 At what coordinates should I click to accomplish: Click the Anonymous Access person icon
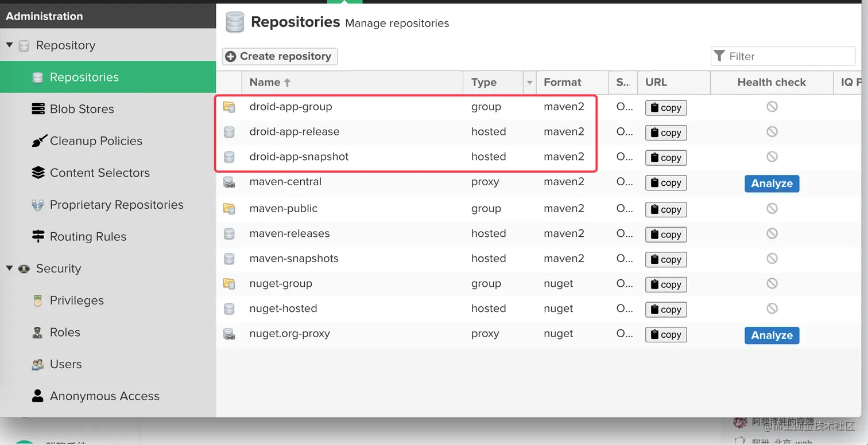(x=38, y=396)
